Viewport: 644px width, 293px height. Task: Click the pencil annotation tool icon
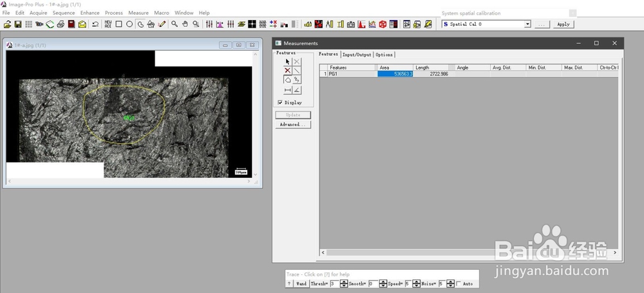pyautogui.click(x=162, y=24)
